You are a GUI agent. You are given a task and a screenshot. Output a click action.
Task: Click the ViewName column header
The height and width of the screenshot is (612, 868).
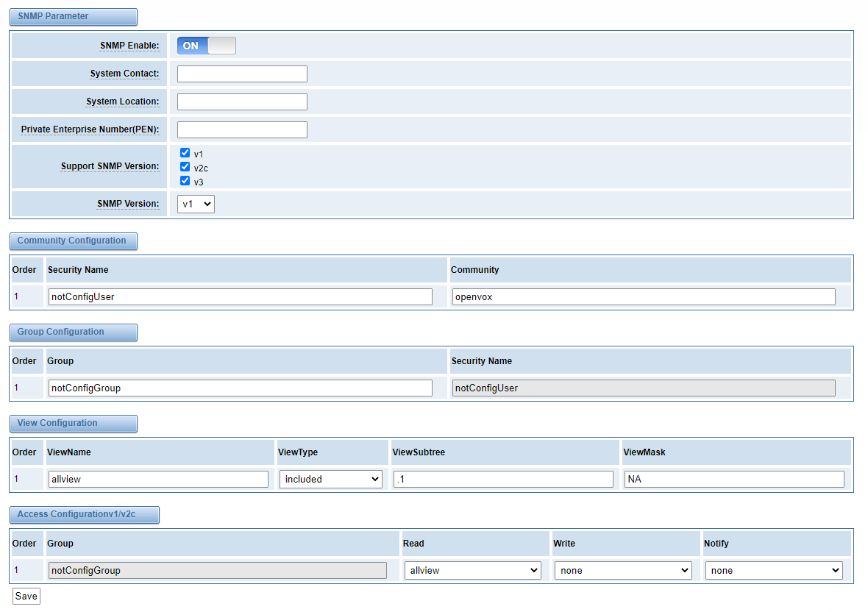pos(68,452)
